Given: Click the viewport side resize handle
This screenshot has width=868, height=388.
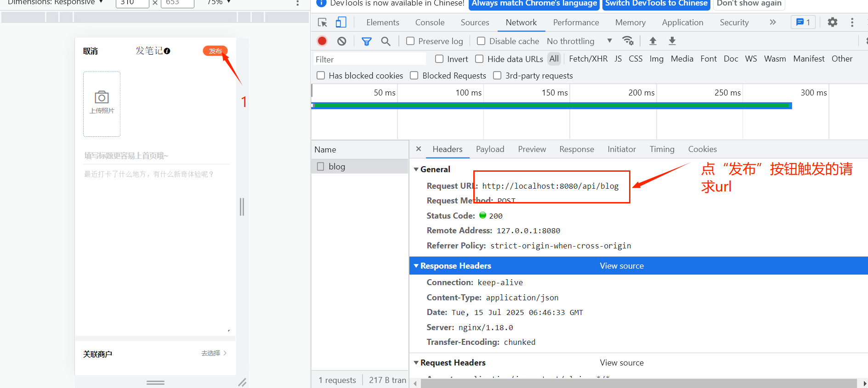Looking at the screenshot, I should tap(242, 207).
